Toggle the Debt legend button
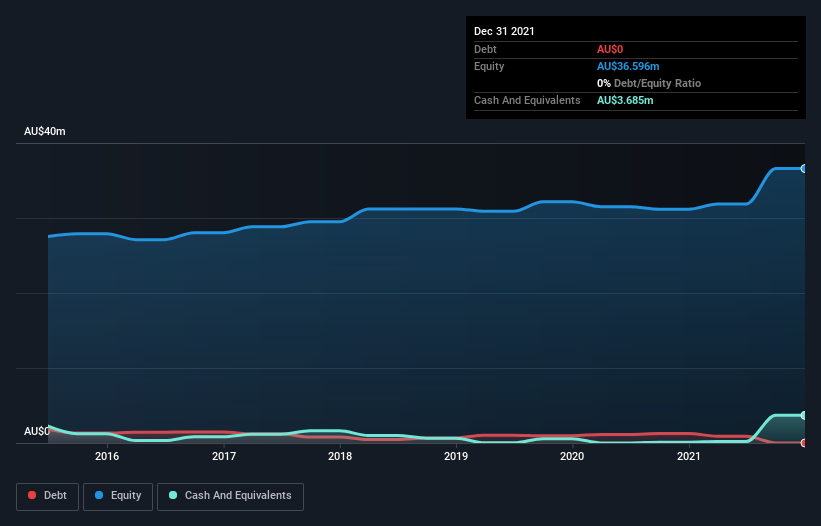The width and height of the screenshot is (821, 526). (47, 496)
